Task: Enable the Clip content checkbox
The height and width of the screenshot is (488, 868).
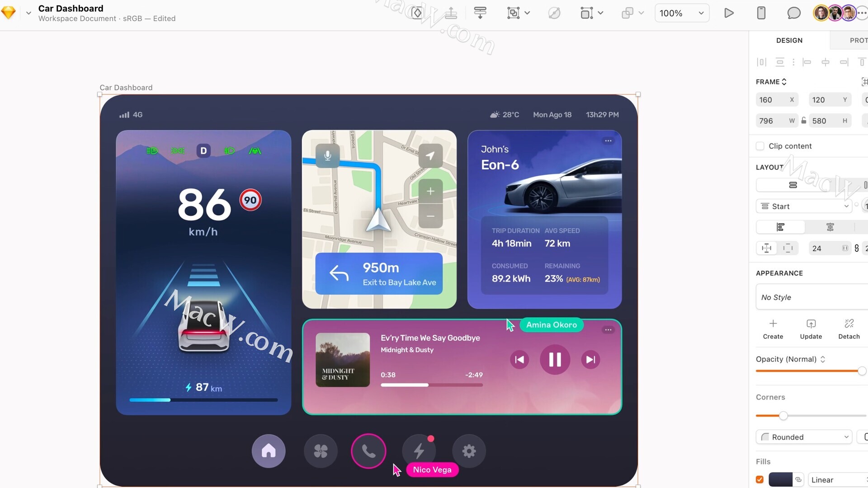Action: coord(760,146)
